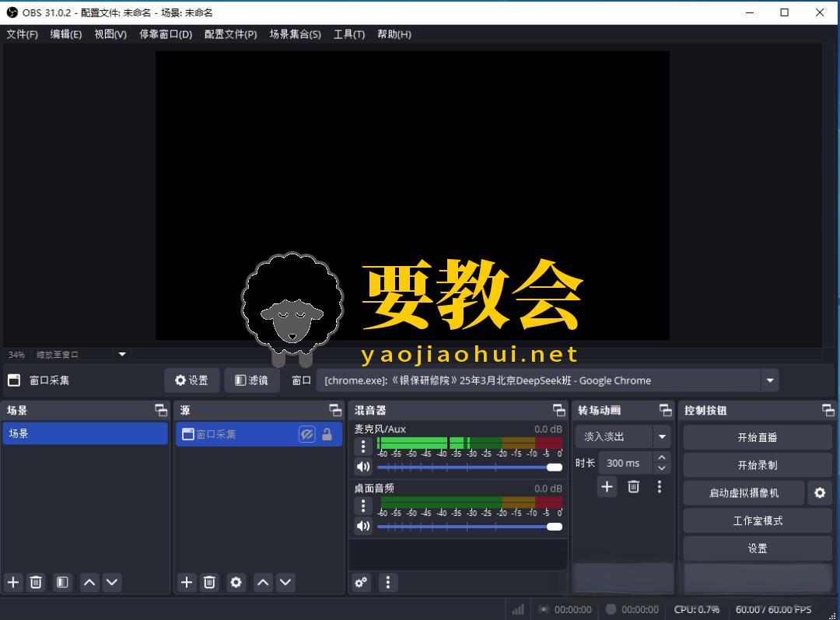Adjust the 桌面音频 volume slider
The image size is (840, 620).
click(x=470, y=527)
